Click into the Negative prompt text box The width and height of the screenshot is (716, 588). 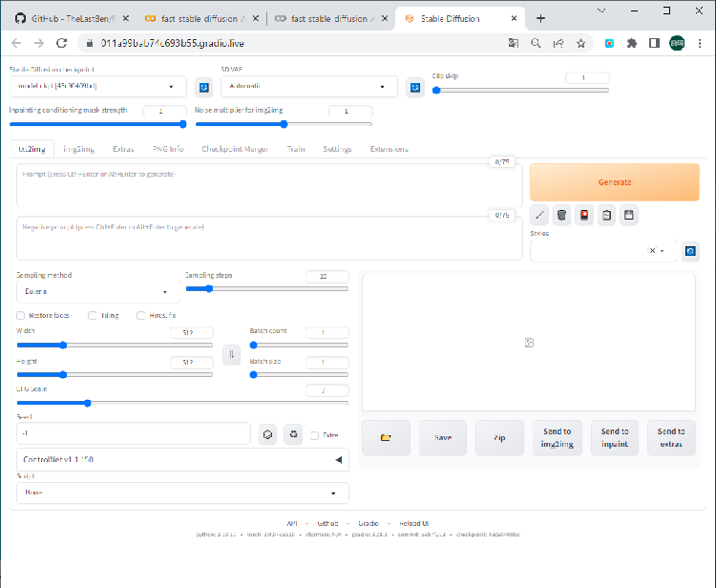[x=269, y=239]
